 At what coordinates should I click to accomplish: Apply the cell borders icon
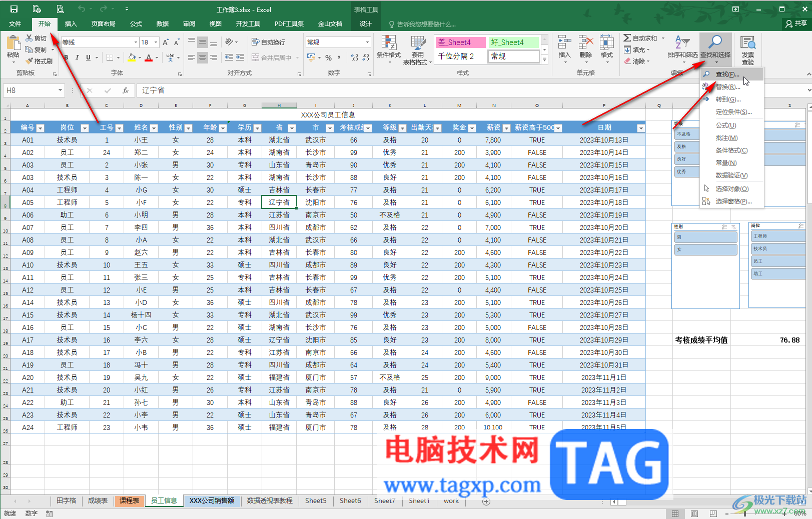point(110,57)
